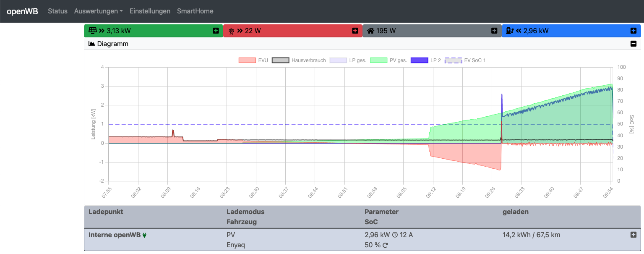
Task: Click the openWB brand link
Action: tap(22, 11)
